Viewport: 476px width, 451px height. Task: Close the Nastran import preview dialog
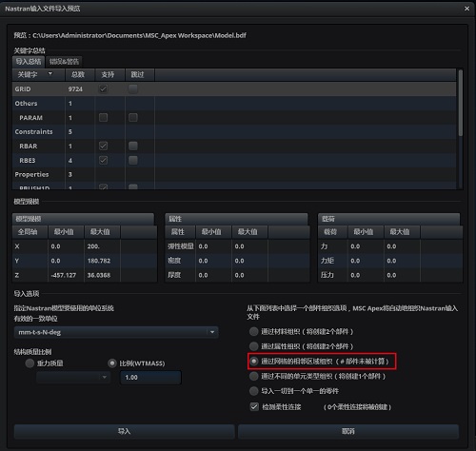(466, 9)
